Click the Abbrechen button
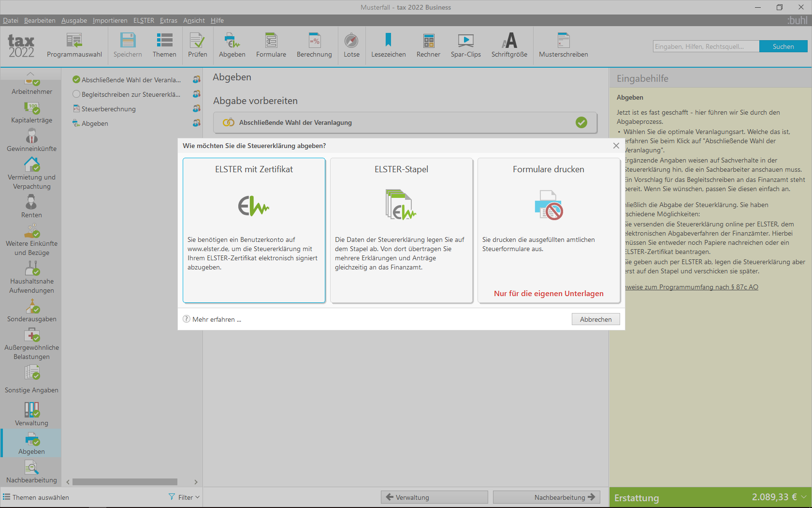Image resolution: width=812 pixels, height=508 pixels. point(595,319)
